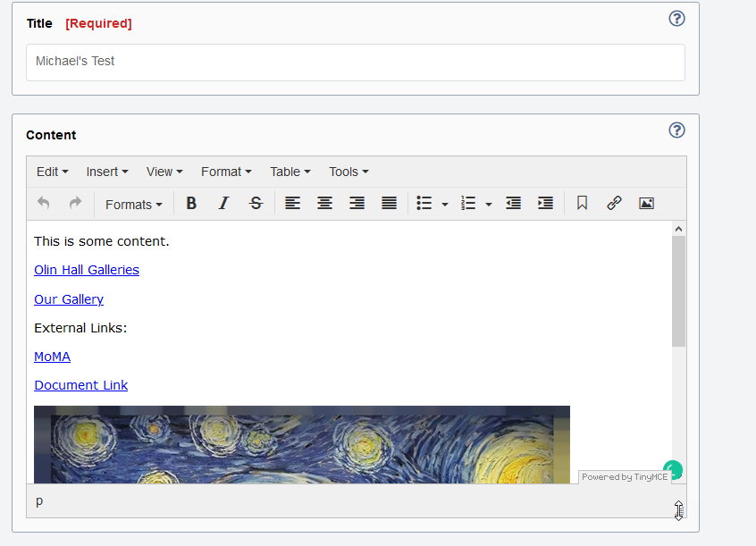Click in the Title input field

click(x=356, y=63)
